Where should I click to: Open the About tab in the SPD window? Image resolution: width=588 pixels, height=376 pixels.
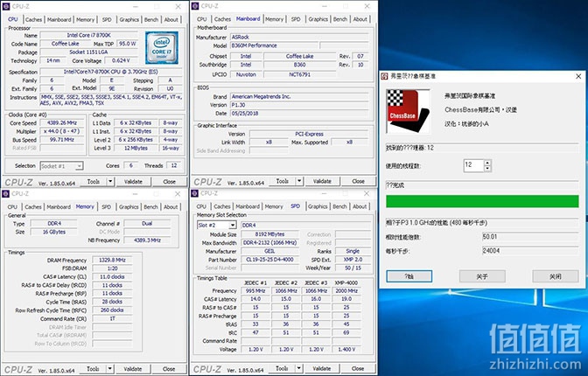coord(360,206)
